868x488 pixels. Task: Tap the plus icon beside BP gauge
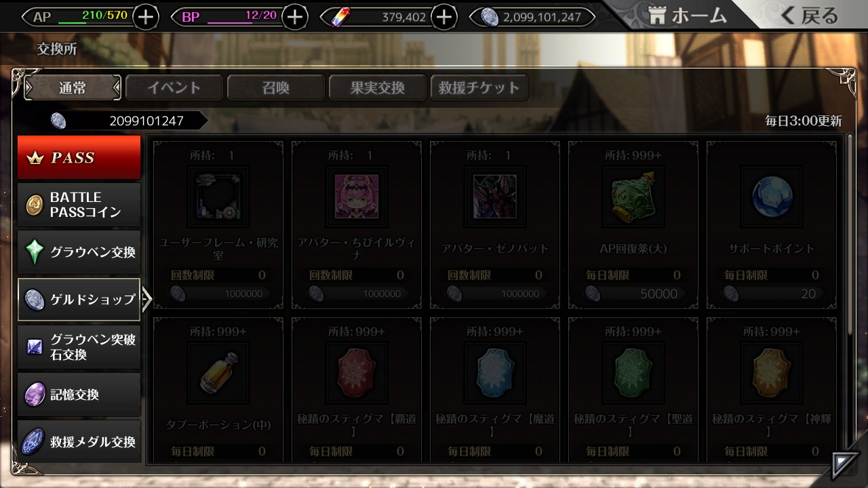click(294, 16)
